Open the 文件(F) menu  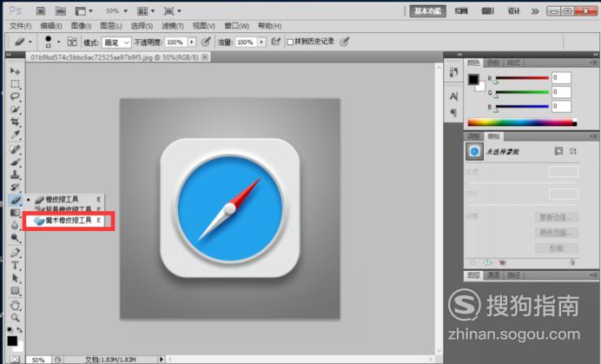[x=20, y=26]
